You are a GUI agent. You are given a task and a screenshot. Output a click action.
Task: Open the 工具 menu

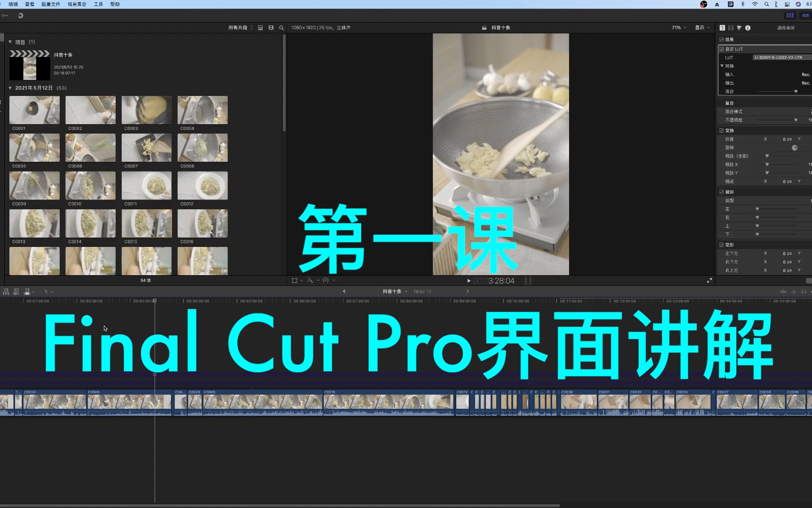[x=98, y=4]
